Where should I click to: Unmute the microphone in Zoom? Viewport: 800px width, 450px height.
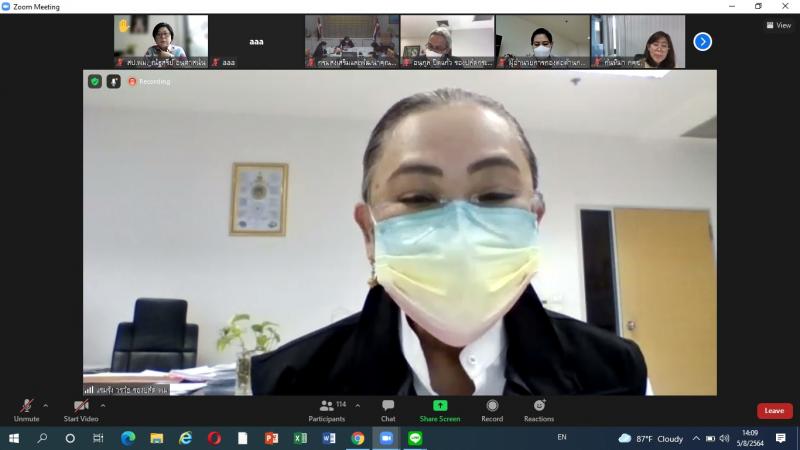pyautogui.click(x=27, y=411)
